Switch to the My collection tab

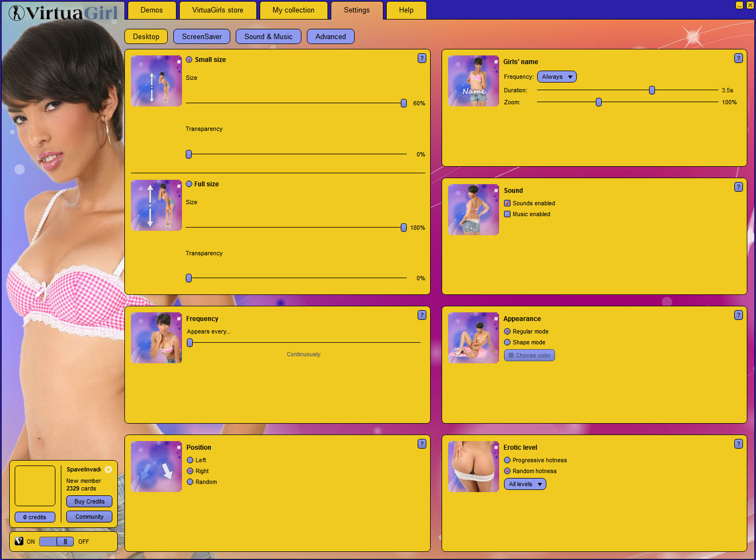tap(293, 10)
